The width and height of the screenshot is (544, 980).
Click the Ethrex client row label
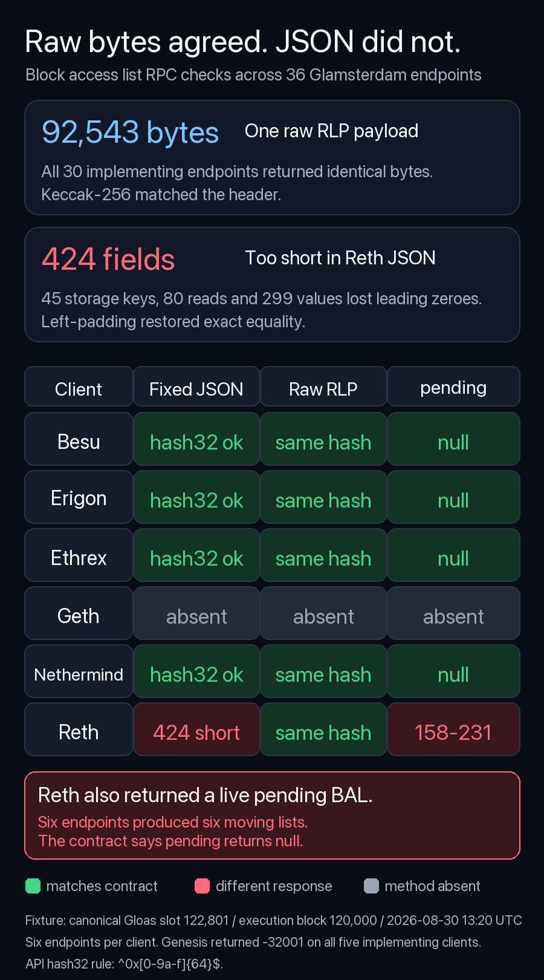point(79,555)
